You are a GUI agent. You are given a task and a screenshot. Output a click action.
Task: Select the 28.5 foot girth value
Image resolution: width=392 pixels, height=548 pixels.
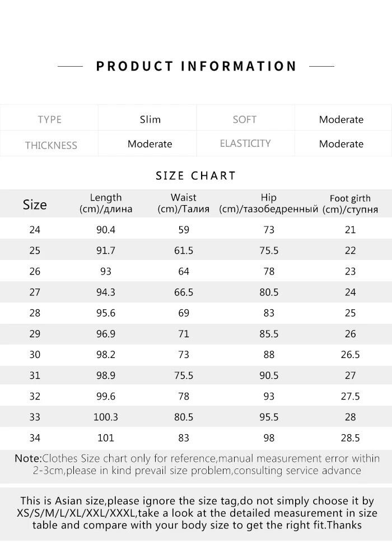tap(350, 438)
